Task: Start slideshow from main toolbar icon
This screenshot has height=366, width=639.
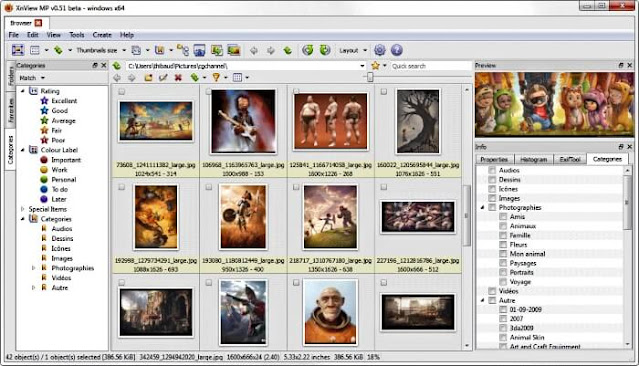Action: (x=234, y=50)
